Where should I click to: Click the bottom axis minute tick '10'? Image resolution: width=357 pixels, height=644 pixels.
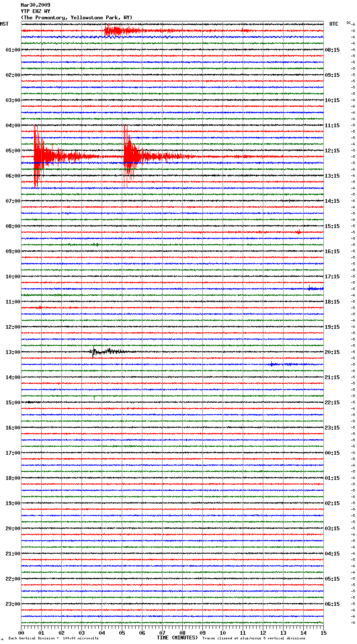click(223, 633)
